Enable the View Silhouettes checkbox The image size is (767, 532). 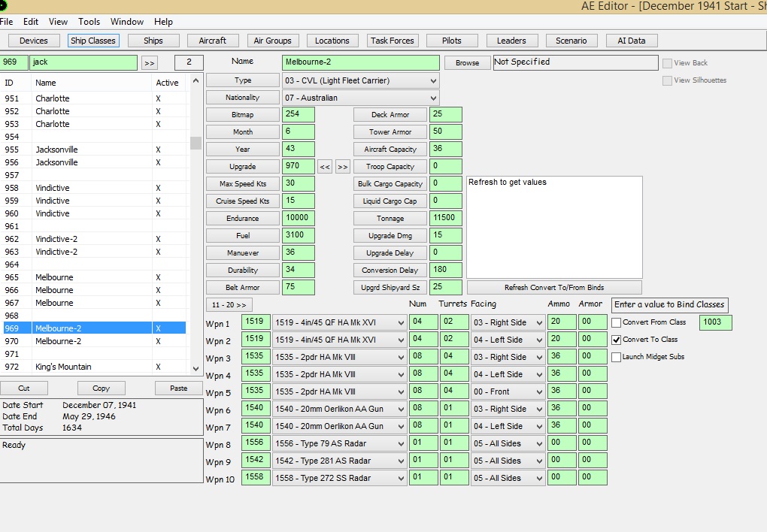click(x=667, y=80)
